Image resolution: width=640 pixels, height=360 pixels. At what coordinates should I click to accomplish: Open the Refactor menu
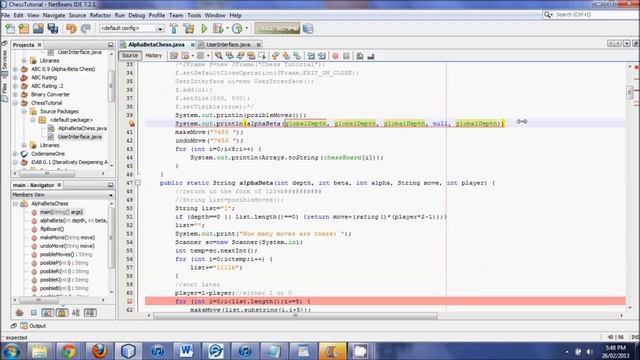100,15
